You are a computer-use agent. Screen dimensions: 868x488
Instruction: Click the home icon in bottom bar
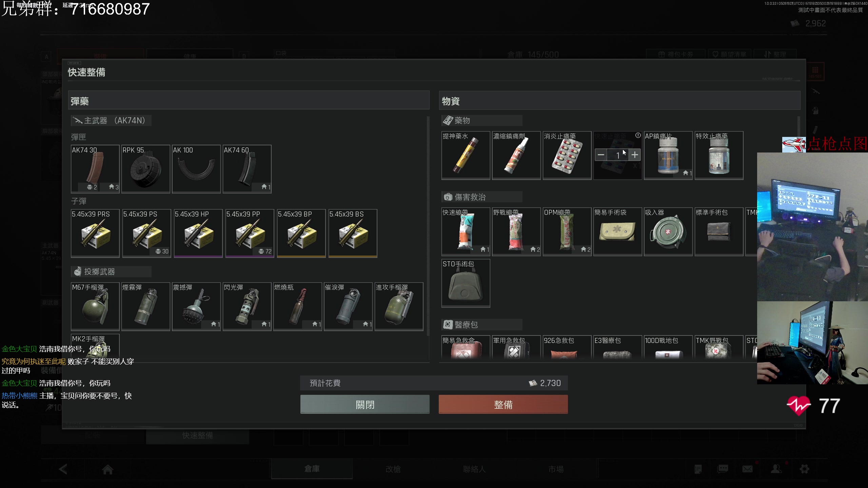point(108,469)
